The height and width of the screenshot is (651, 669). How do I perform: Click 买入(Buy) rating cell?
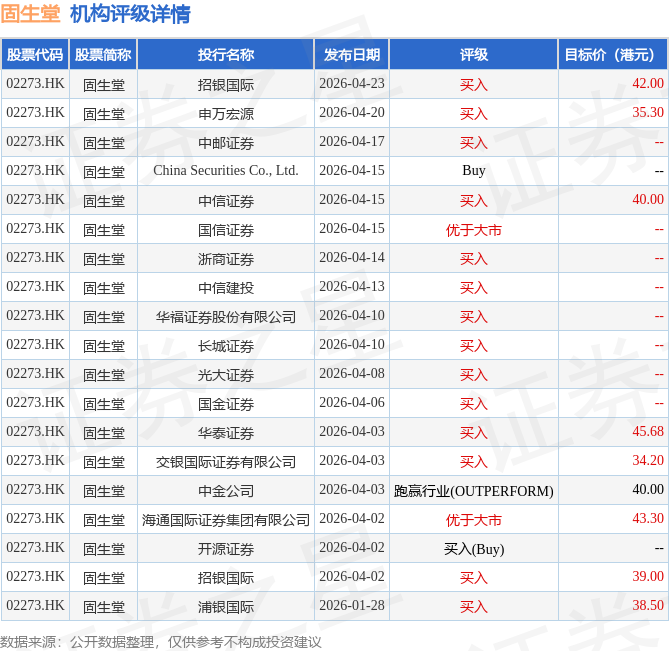tap(474, 549)
